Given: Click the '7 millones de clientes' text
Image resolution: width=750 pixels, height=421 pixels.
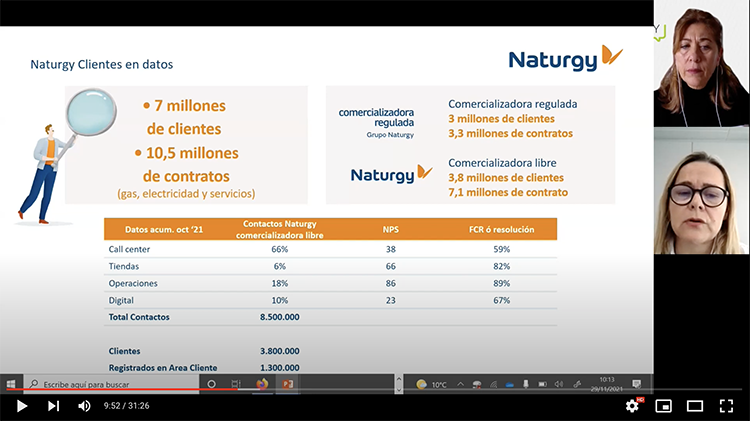Looking at the screenshot, I should coord(184,117).
